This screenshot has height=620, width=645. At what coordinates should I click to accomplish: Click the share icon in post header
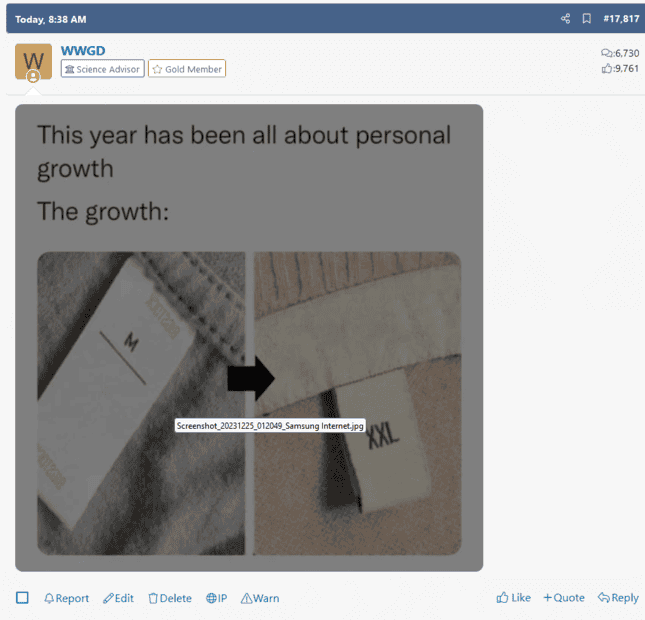pos(566,19)
